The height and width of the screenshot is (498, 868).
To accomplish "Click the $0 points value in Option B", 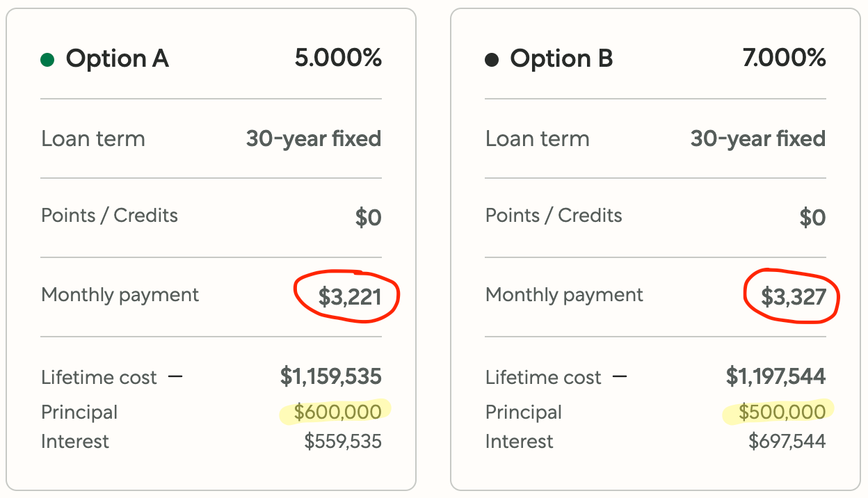I will click(x=812, y=218).
